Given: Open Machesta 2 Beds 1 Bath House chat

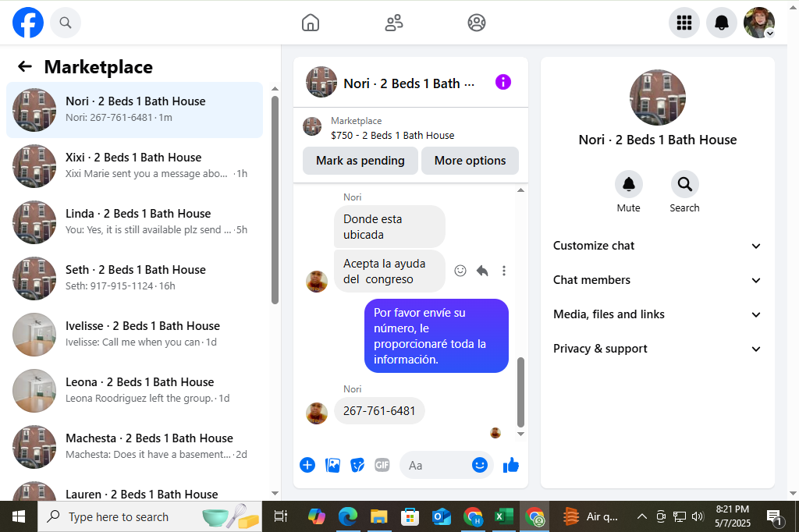Looking at the screenshot, I should (134, 446).
